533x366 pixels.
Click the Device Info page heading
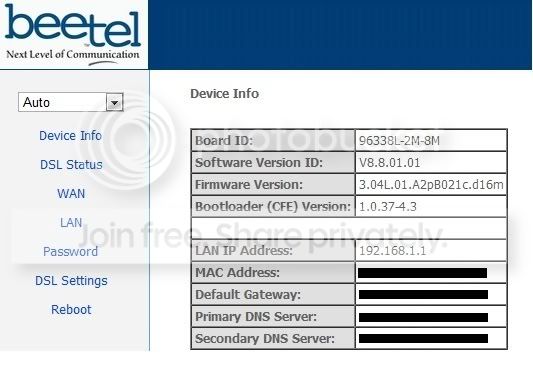pyautogui.click(x=224, y=93)
